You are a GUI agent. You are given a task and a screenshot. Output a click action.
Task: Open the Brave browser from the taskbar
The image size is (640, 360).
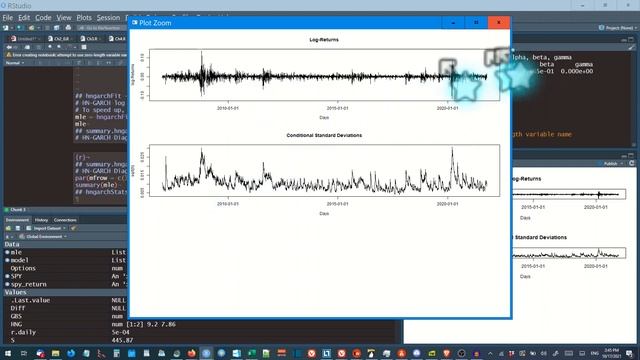447,353
